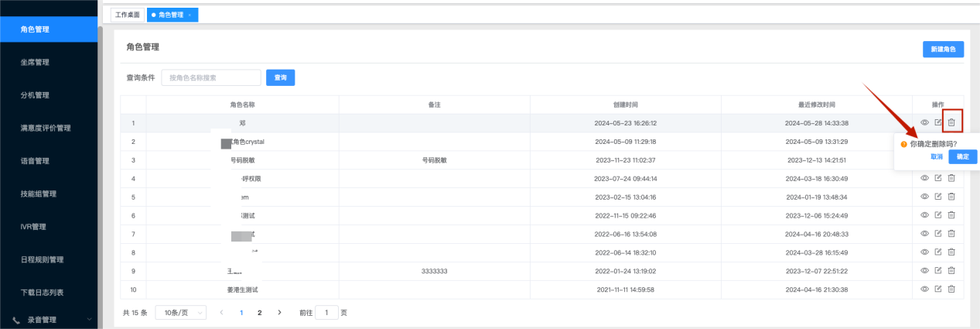Edit role modified 2024-03-28 16:15:49

(x=938, y=252)
